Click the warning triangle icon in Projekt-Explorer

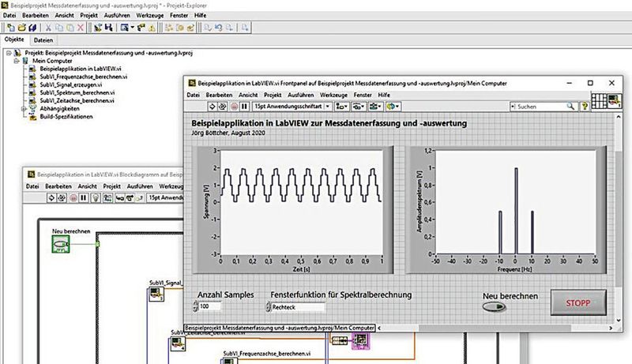pos(152,28)
